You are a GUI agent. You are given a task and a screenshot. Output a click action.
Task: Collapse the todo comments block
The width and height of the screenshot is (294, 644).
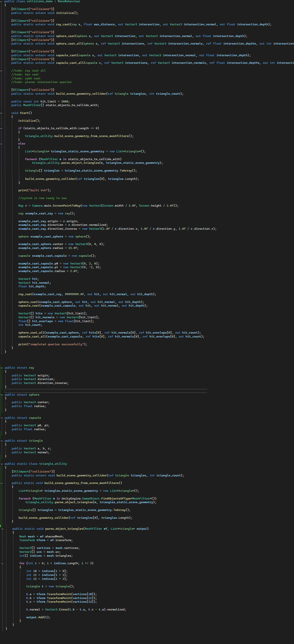[2, 71]
